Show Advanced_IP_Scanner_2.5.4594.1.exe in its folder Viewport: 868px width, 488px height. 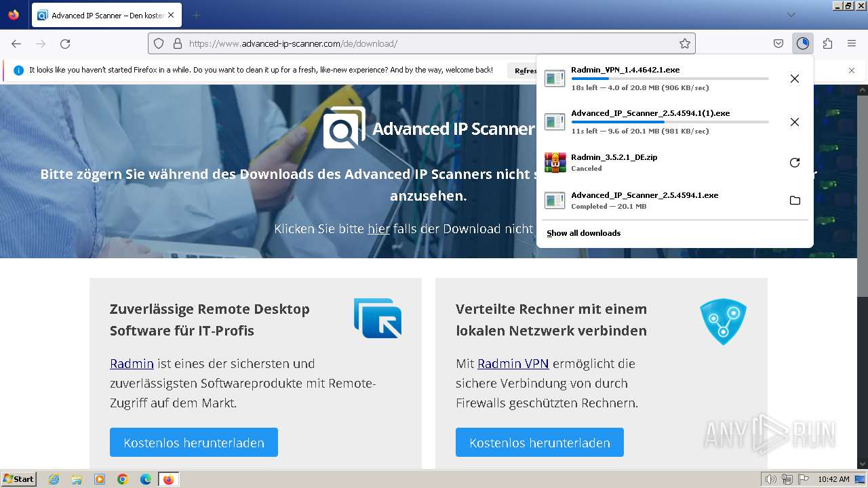(x=795, y=201)
